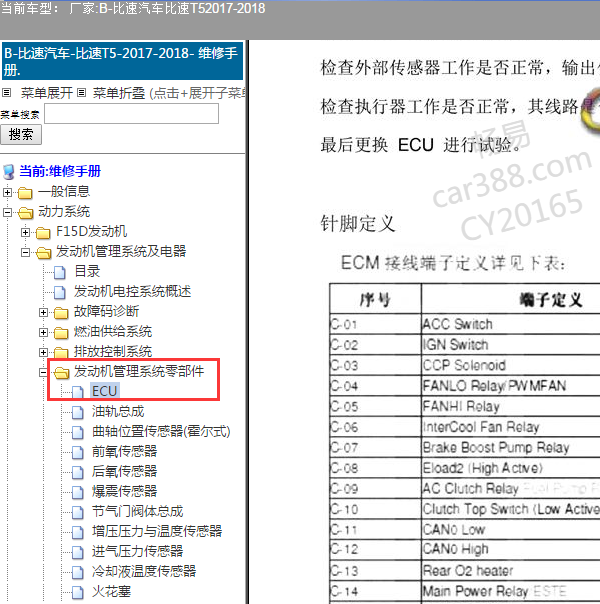Click the 燃油供给系统 folder icon
Image resolution: width=600 pixels, height=604 pixels.
click(x=61, y=333)
